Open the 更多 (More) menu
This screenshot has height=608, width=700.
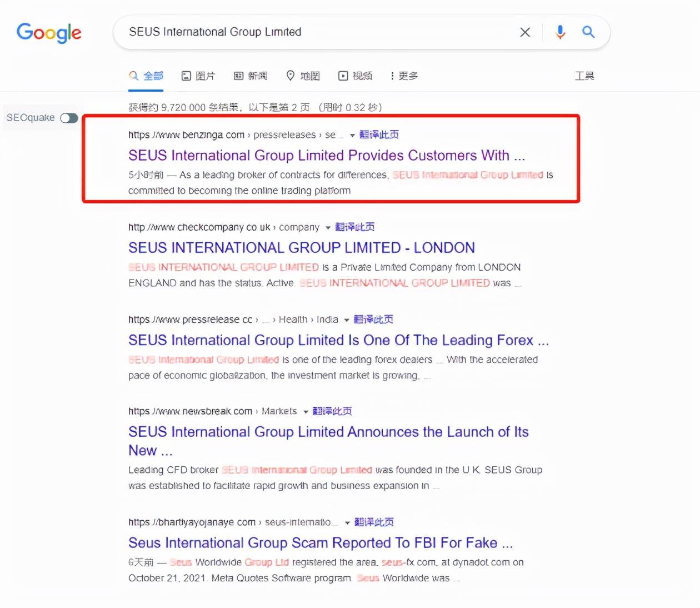pos(404,76)
